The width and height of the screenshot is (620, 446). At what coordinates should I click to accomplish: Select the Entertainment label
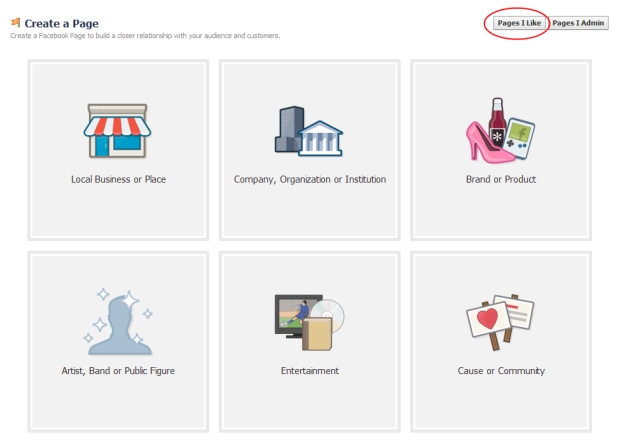310,371
